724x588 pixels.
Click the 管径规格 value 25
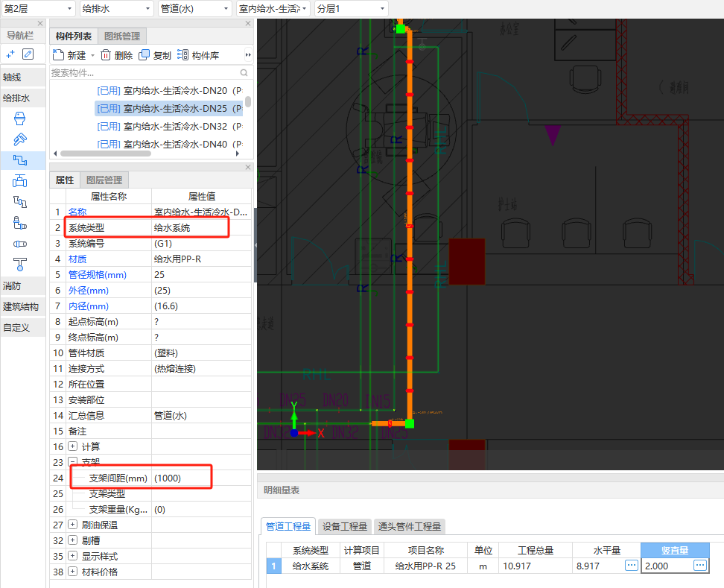click(x=201, y=274)
